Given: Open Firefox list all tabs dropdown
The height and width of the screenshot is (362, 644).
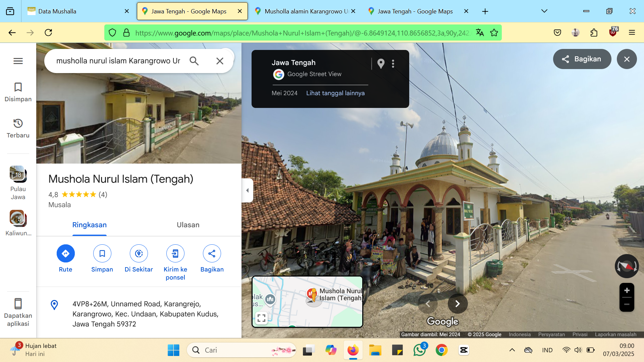Looking at the screenshot, I should click(x=544, y=11).
